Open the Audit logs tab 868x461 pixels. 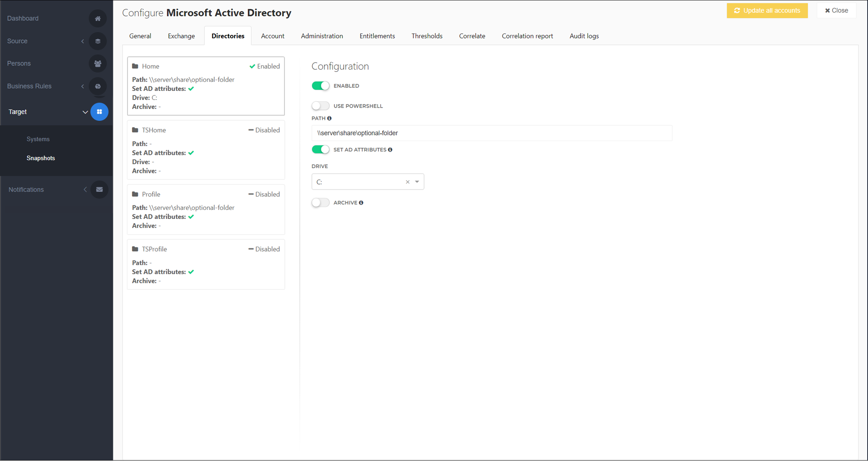584,36
